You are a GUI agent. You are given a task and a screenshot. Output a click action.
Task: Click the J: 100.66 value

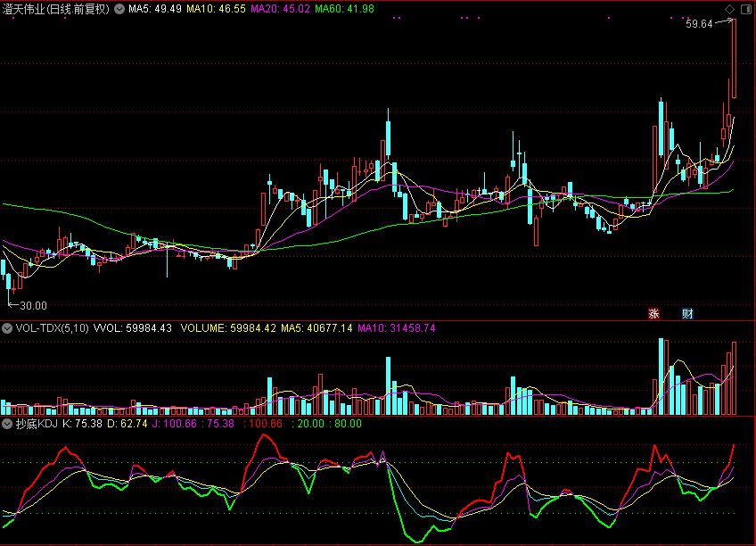175,424
